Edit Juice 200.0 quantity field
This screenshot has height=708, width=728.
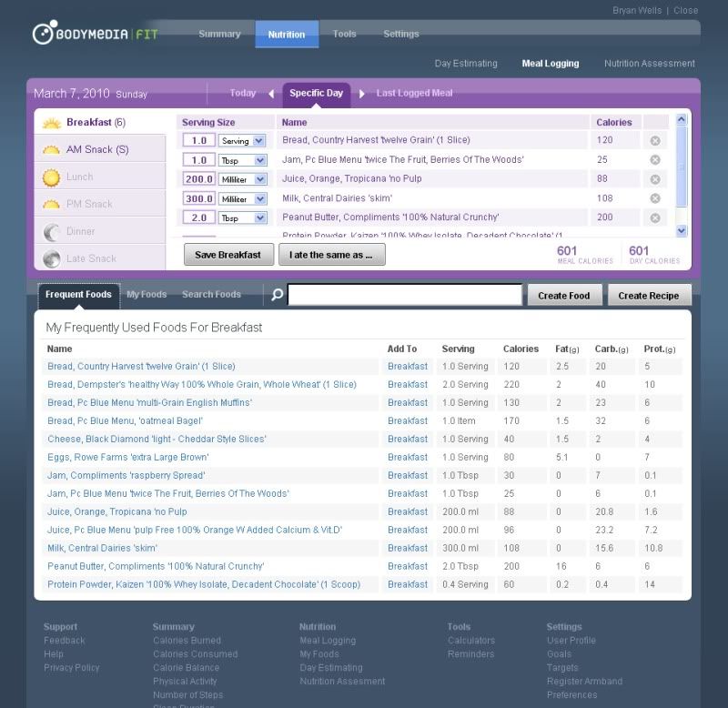tap(198, 179)
